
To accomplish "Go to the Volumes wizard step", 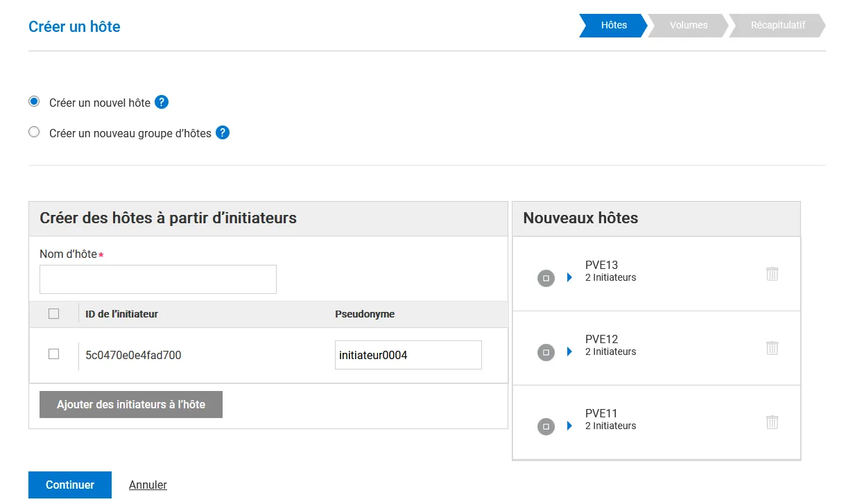I will 688,26.
